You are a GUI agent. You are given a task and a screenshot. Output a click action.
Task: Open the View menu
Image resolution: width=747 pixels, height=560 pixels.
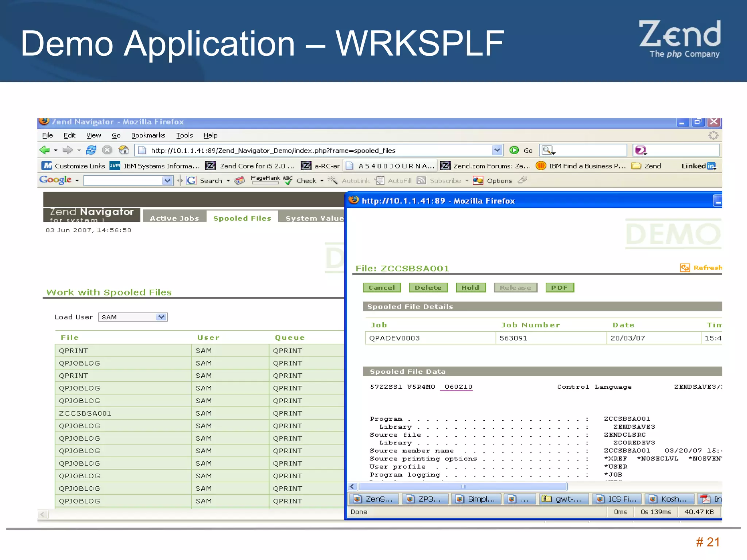94,135
